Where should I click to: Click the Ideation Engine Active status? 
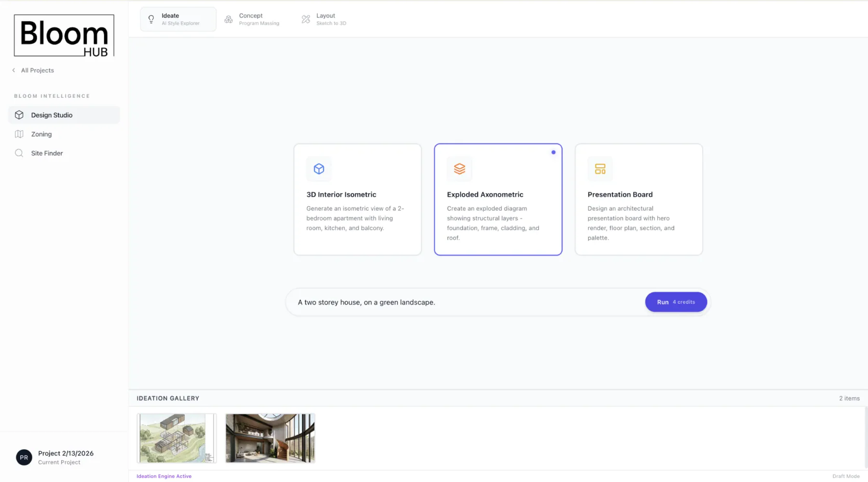pyautogui.click(x=164, y=476)
